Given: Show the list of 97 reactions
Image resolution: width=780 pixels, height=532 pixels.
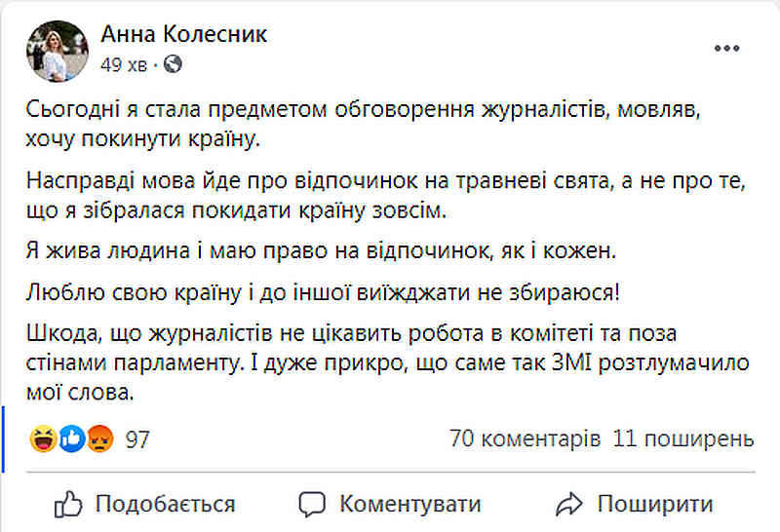Looking at the screenshot, I should click(137, 439).
